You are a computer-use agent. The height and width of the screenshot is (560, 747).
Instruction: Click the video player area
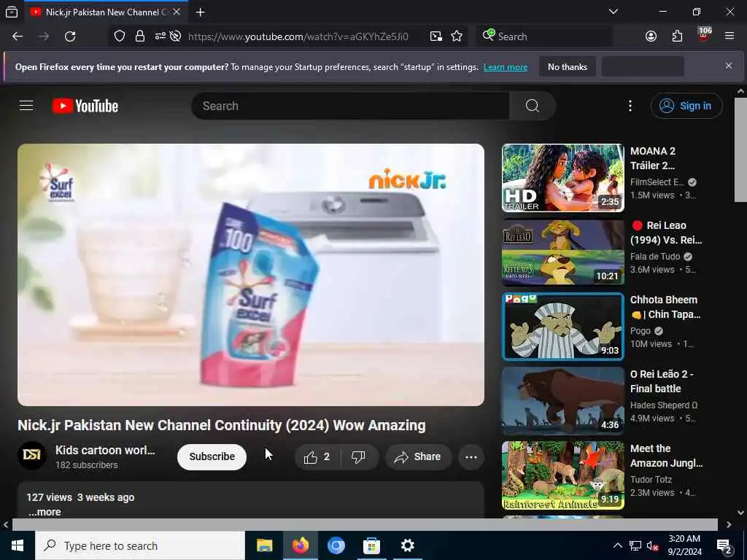251,275
